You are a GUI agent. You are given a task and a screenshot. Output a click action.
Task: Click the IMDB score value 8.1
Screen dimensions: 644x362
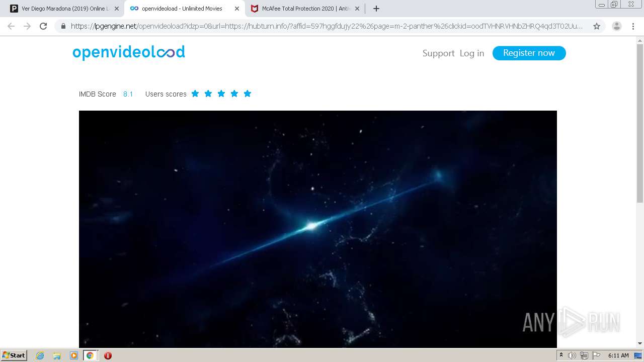[x=128, y=94]
